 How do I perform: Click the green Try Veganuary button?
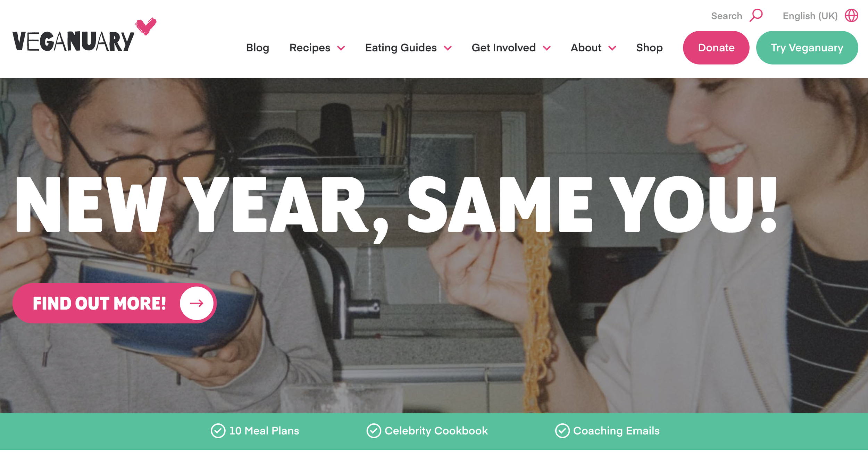pyautogui.click(x=807, y=48)
